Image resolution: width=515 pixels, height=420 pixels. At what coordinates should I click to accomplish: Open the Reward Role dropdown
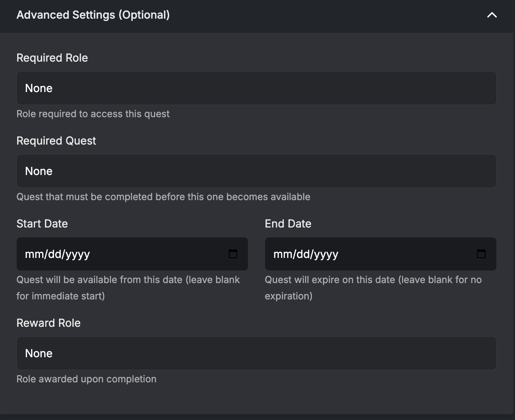click(x=256, y=353)
